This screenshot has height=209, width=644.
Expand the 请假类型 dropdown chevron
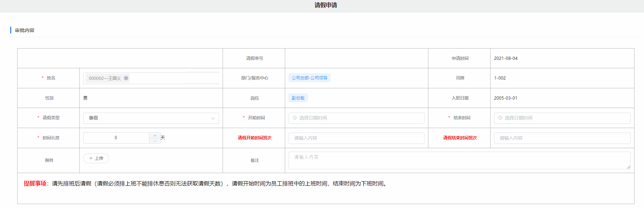(213, 118)
